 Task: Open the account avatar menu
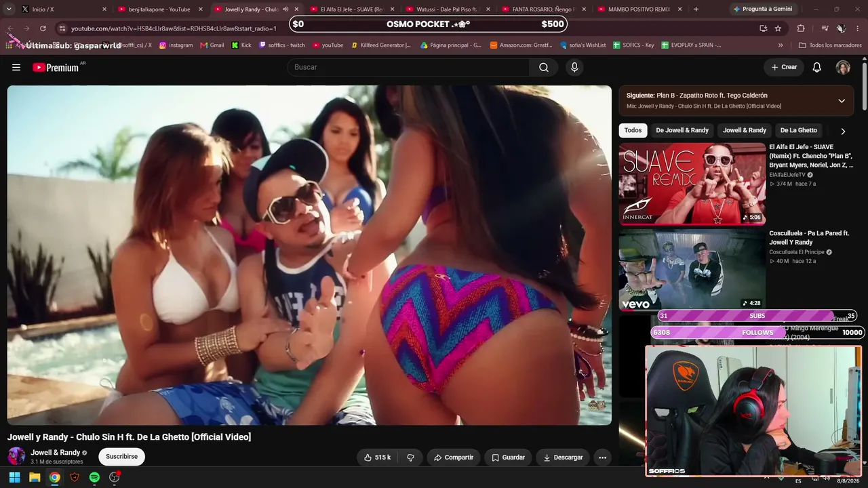[843, 67]
